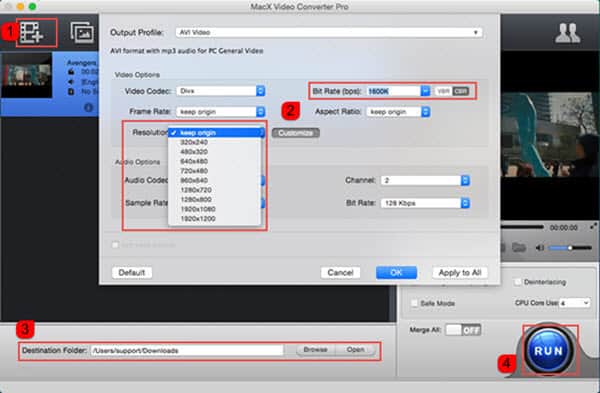Viewport: 600px width, 393px height.
Task: Choose 720x480 resolution
Action: 215,171
